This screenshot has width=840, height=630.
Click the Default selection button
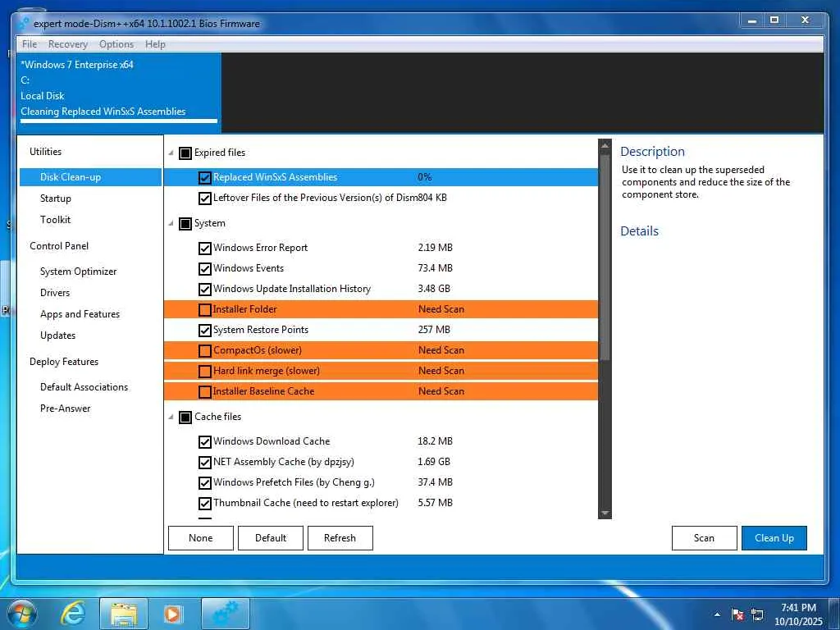[x=271, y=538]
